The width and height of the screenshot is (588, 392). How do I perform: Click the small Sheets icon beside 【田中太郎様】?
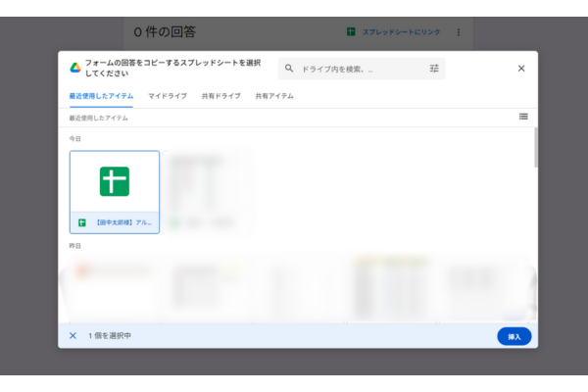click(82, 222)
